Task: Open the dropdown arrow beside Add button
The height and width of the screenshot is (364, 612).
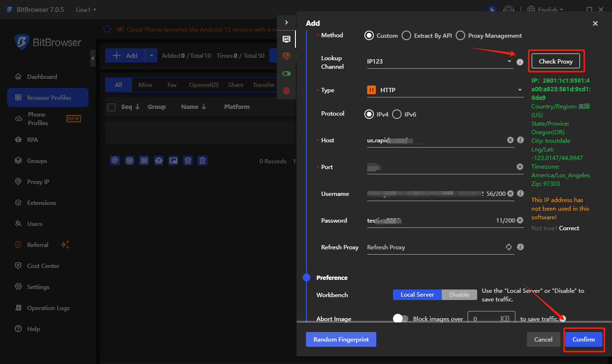Action: [151, 55]
